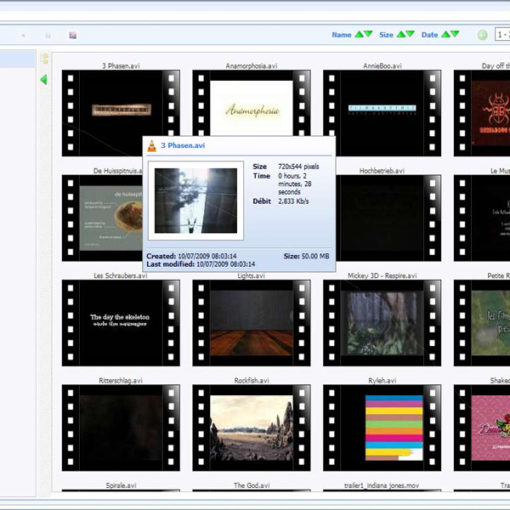
Task: Open the Shake video thumbnail
Action: click(482, 428)
